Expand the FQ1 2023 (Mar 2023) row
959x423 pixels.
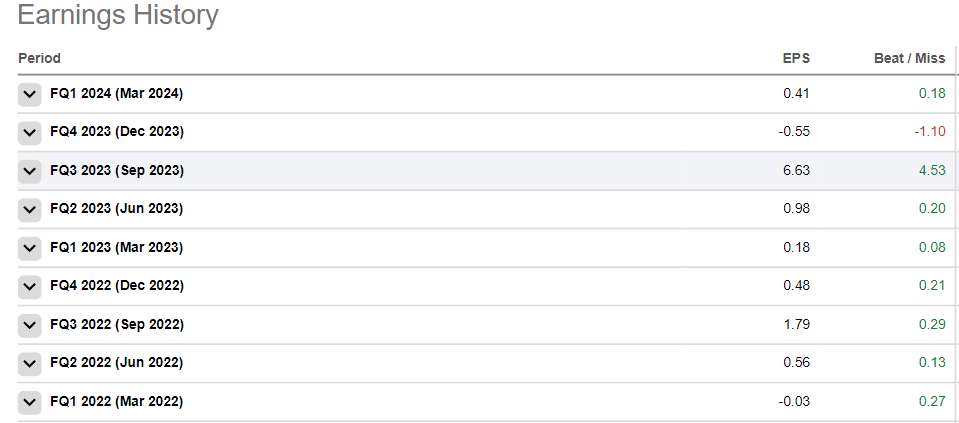click(x=30, y=248)
